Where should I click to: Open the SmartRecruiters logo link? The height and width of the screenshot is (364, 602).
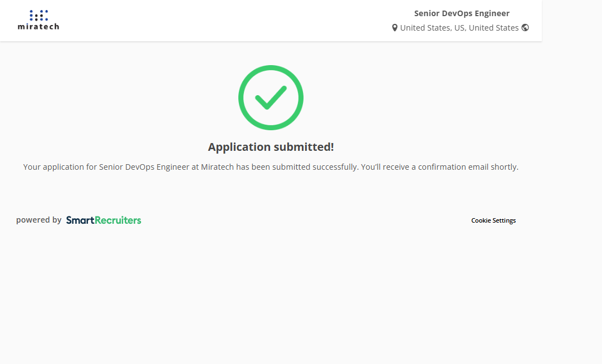point(104,220)
